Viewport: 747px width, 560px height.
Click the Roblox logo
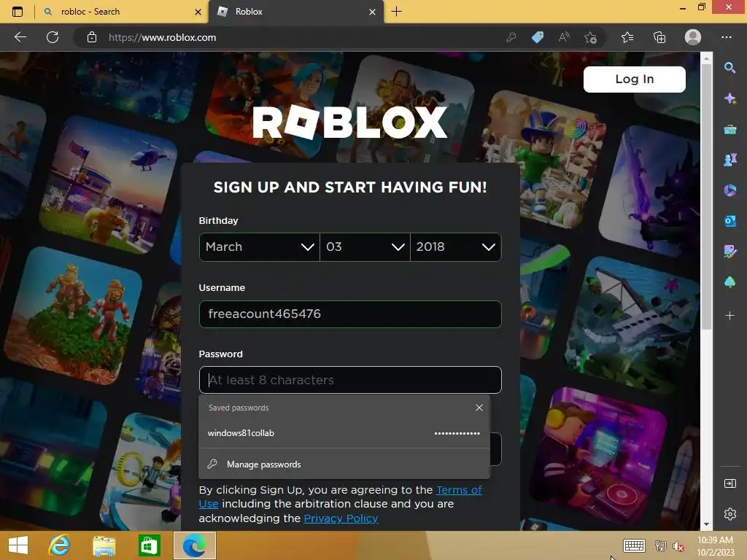349,122
